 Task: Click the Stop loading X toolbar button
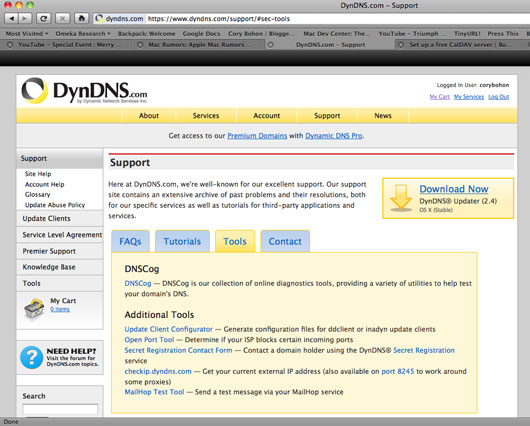(x=62, y=18)
